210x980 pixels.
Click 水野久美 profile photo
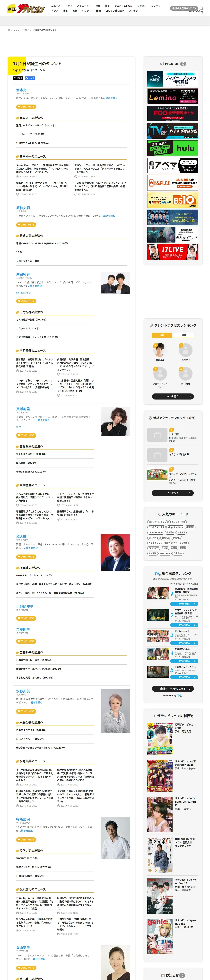[x=115, y=711]
